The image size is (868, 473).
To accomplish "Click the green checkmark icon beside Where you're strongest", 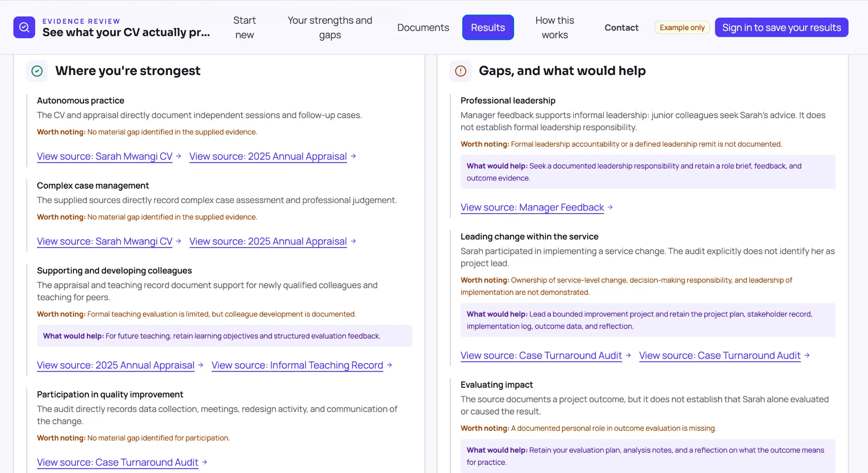I will click(37, 71).
